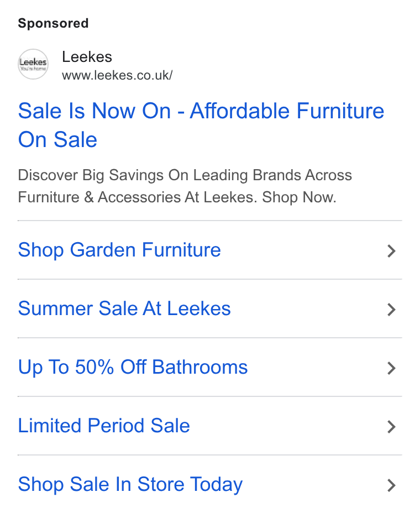Click the Discover Big Savings description text
The height and width of the screenshot is (513, 420).
point(185,186)
